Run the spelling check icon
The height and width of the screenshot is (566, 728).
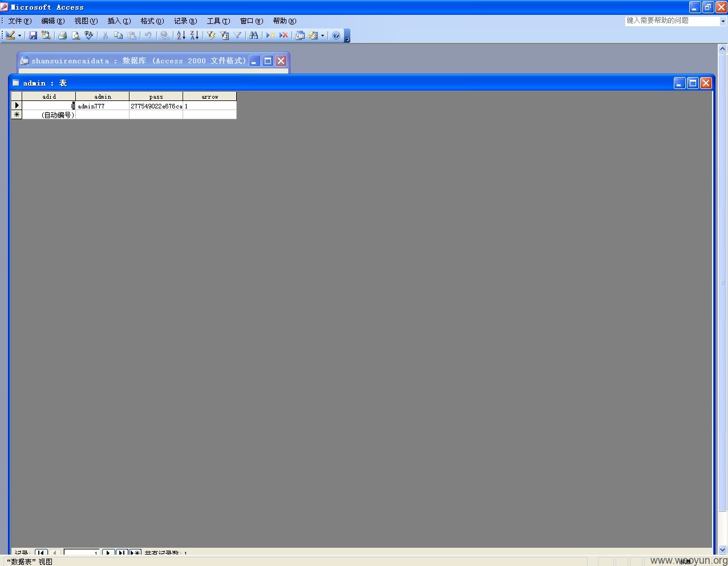pyautogui.click(x=88, y=35)
